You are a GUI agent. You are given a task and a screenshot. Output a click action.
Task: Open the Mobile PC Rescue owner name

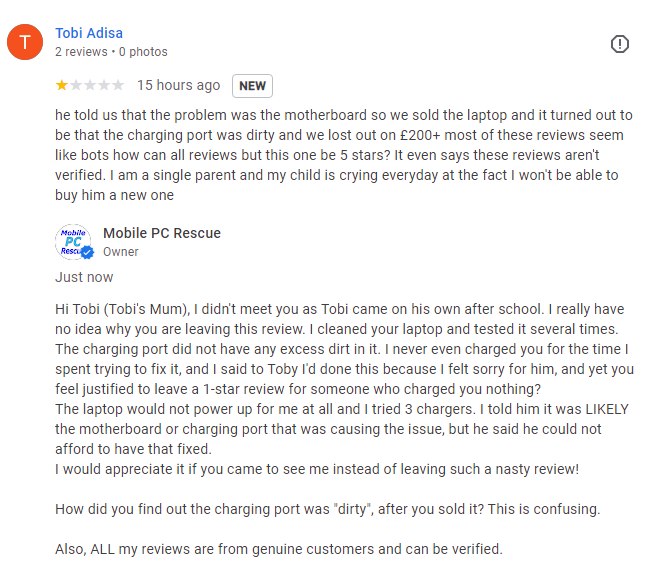tap(162, 234)
